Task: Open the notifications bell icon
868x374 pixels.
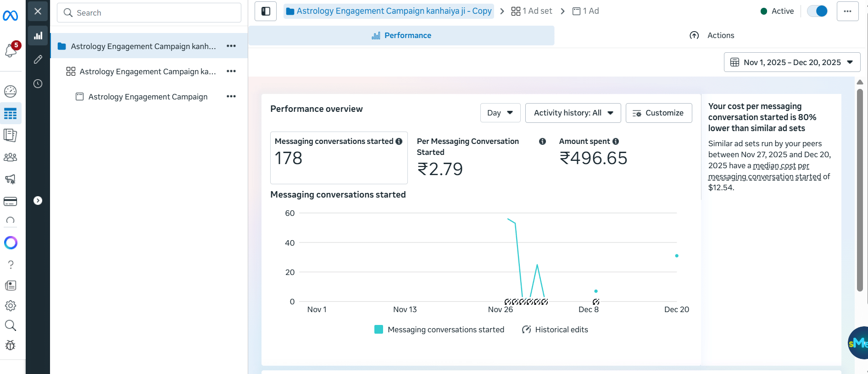Action: click(x=11, y=50)
